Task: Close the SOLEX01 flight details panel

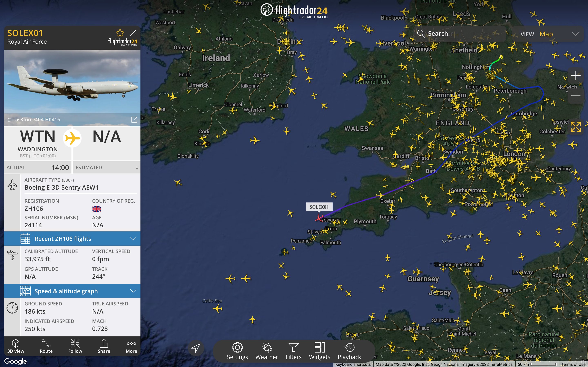Action: coord(133,33)
